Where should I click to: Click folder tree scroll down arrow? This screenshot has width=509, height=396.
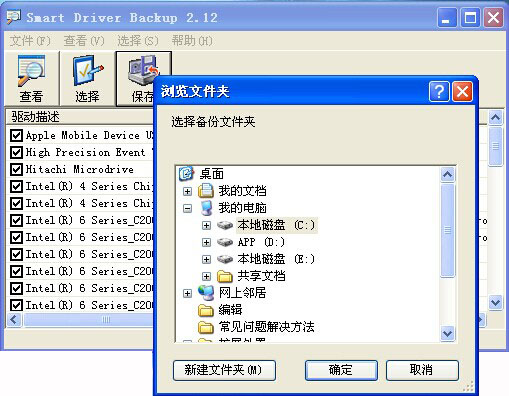447,333
